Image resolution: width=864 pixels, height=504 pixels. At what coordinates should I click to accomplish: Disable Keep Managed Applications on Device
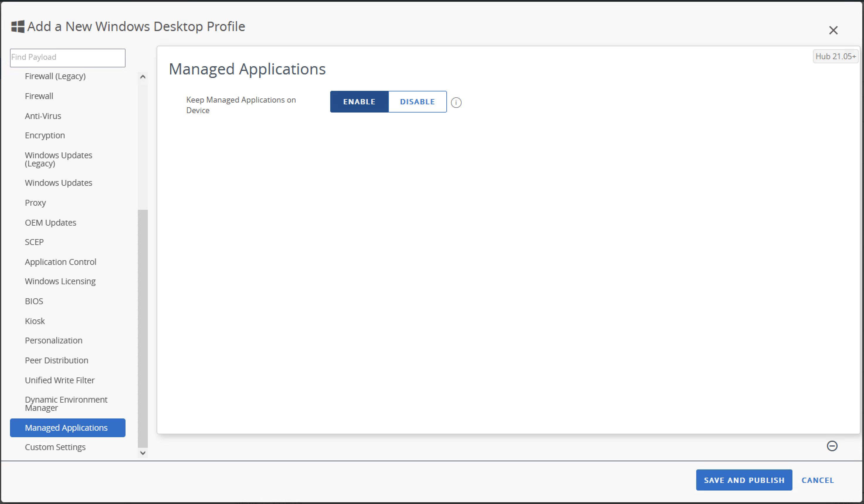pos(417,101)
